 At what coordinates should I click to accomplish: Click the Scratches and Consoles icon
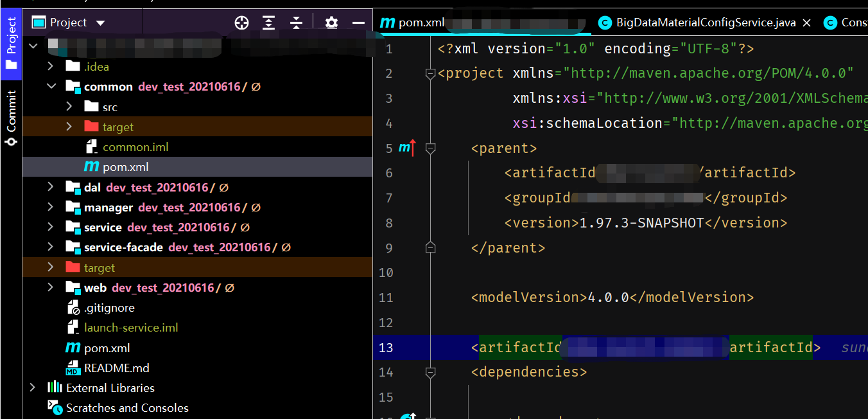click(x=55, y=407)
